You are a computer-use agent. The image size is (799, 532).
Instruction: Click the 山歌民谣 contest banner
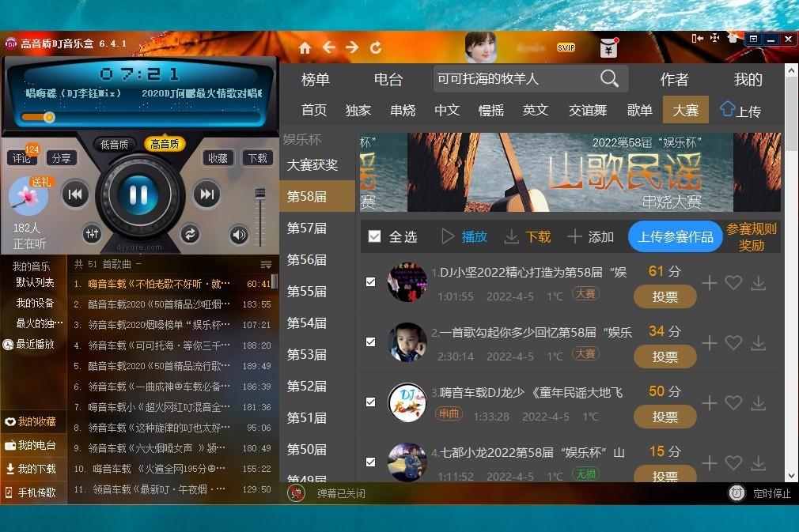click(x=570, y=172)
